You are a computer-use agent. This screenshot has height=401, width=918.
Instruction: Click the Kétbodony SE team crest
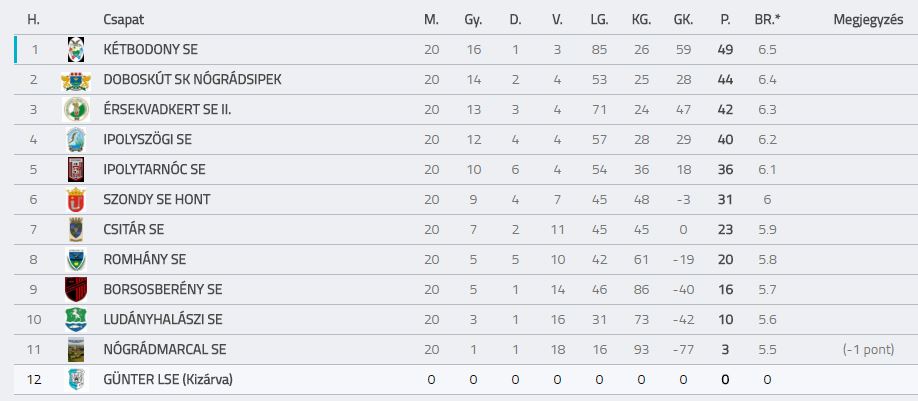[x=76, y=49]
